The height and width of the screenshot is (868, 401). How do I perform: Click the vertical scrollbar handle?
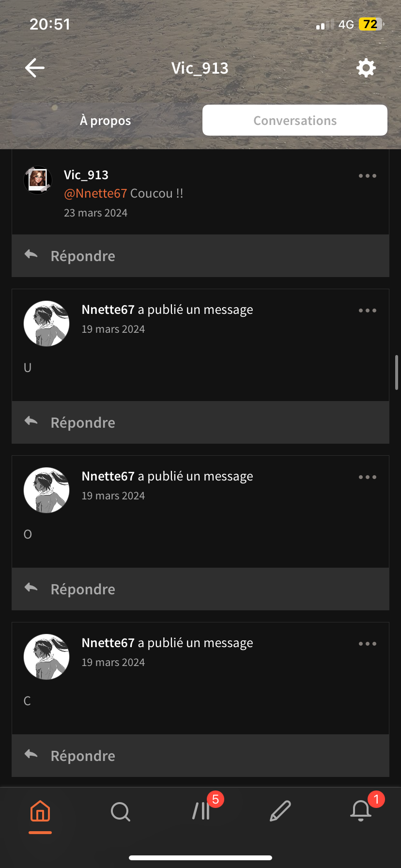coord(397,372)
